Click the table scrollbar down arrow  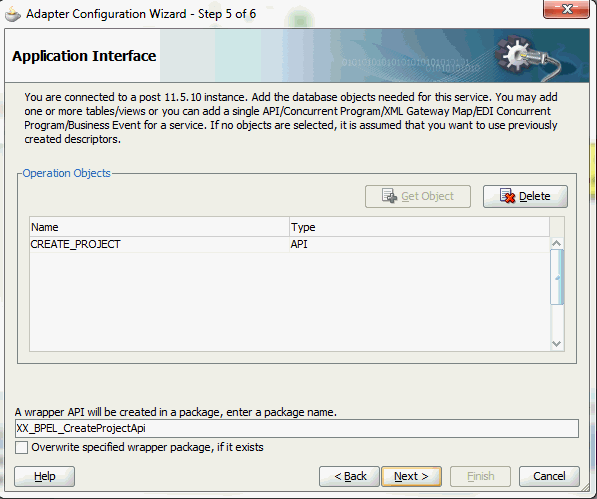click(x=557, y=344)
